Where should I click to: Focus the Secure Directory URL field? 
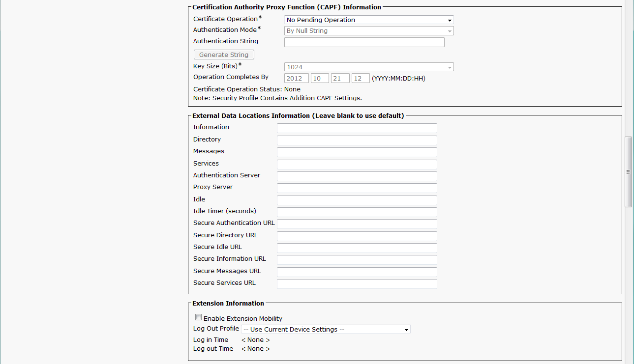357,236
